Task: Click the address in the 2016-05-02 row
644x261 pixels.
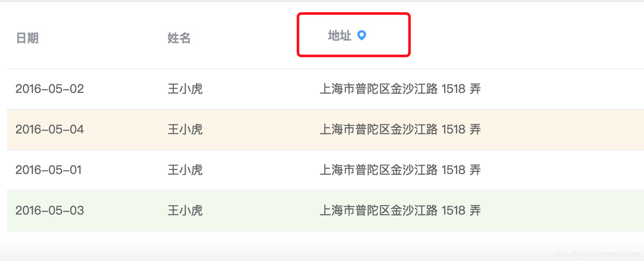Action: pos(400,89)
